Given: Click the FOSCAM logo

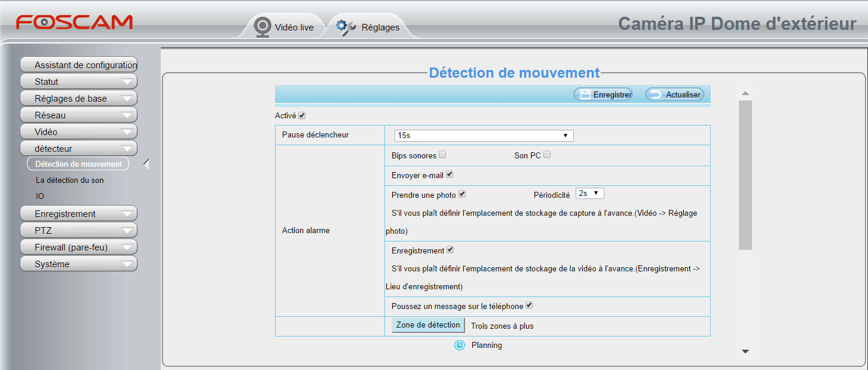Looking at the screenshot, I should [x=75, y=23].
